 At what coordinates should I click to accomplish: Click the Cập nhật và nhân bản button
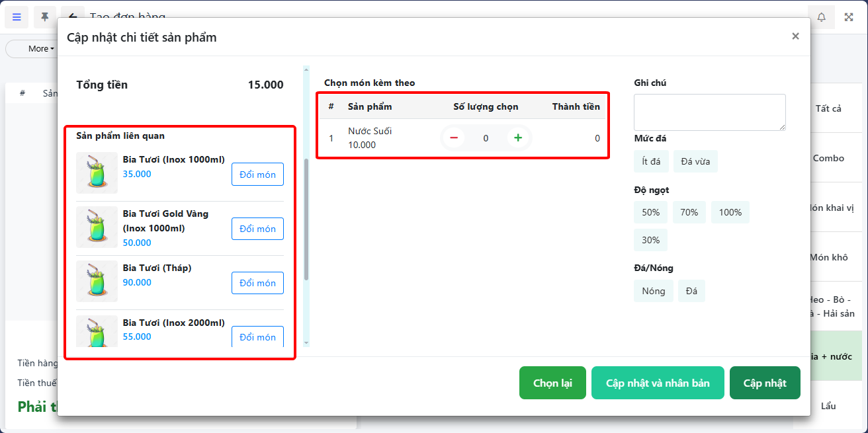(x=657, y=383)
